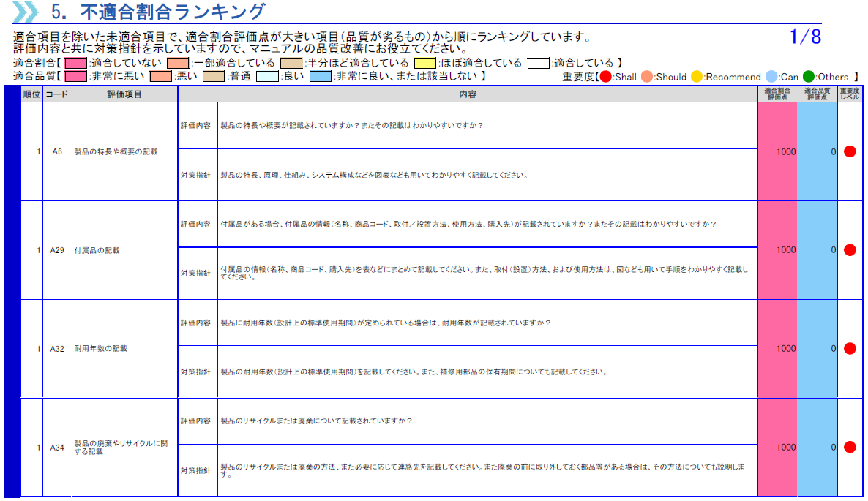This screenshot has height=501, width=868.
Task: Click the 適合品質評価点 column header
Action: pos(818,94)
